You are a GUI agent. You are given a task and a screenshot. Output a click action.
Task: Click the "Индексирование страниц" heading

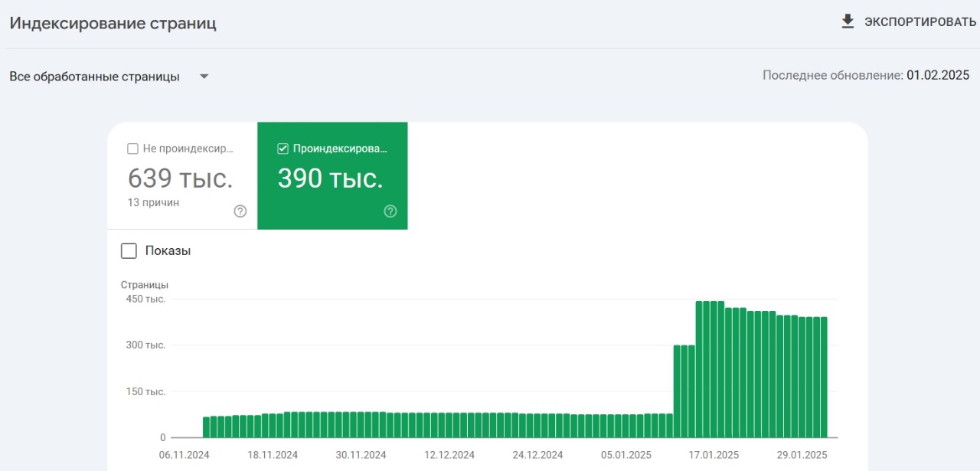[113, 23]
